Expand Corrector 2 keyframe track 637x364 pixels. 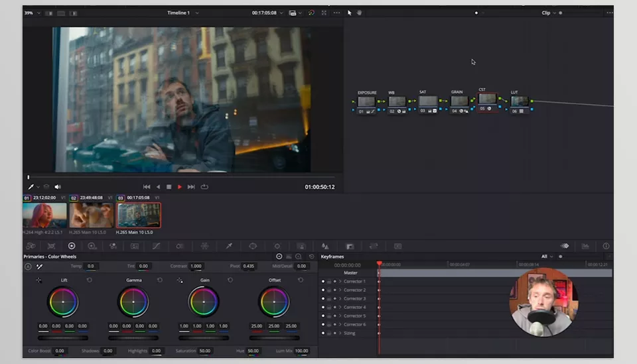[340, 290]
